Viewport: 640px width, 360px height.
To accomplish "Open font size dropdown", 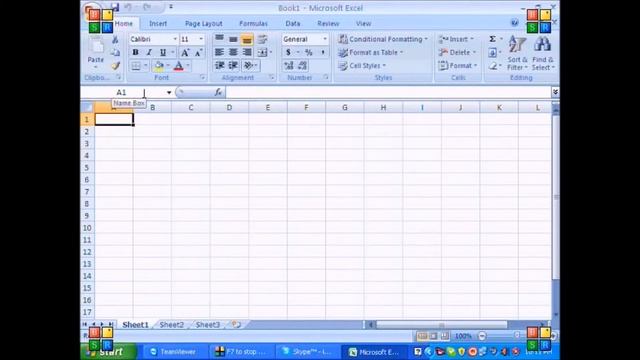I will tap(201, 39).
